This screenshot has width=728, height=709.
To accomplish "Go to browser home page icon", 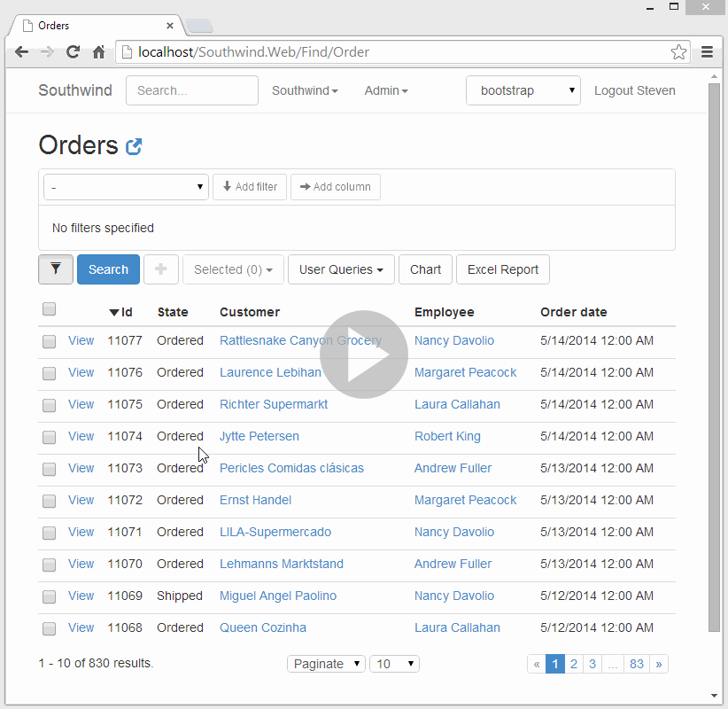I will click(x=99, y=52).
